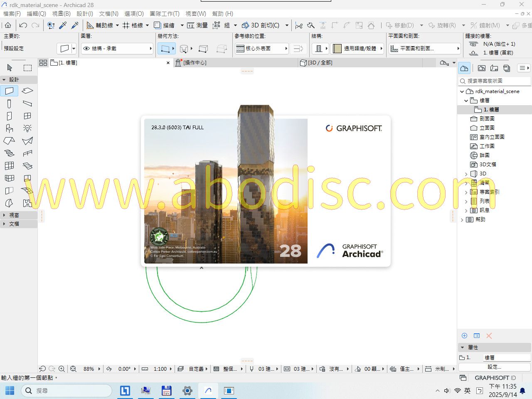Select the Door tool

click(x=10, y=116)
